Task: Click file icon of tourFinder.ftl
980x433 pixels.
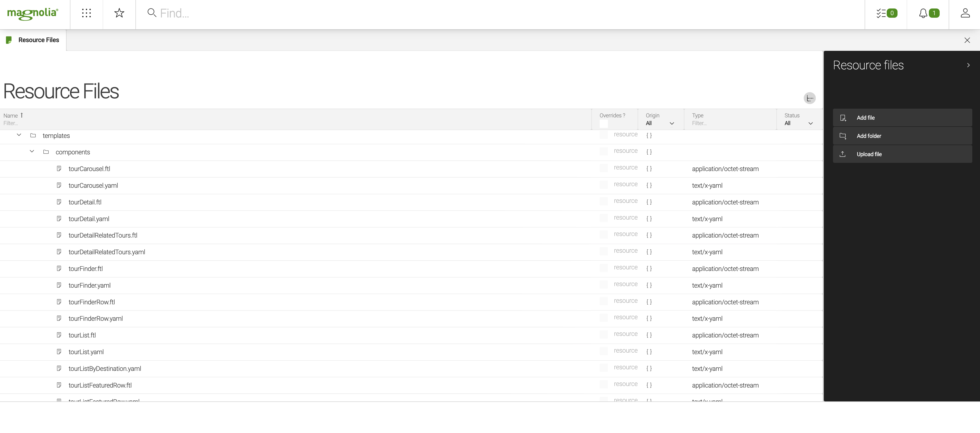Action: tap(59, 268)
